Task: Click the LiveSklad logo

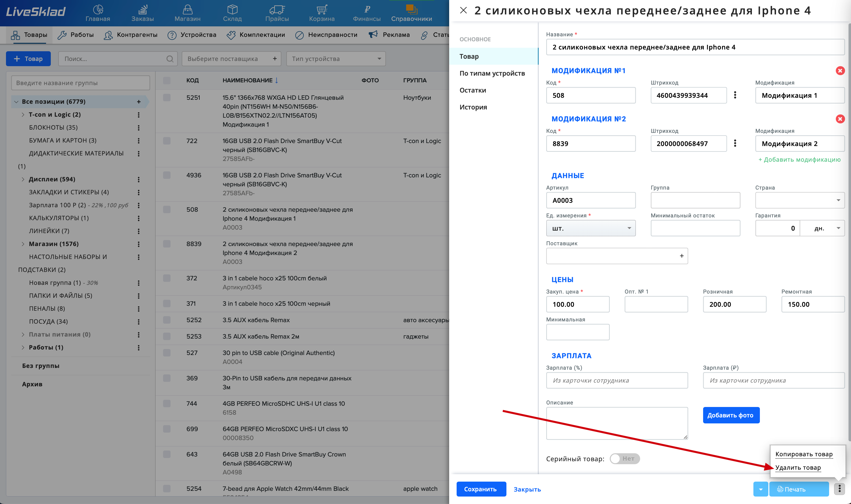Action: 36,12
